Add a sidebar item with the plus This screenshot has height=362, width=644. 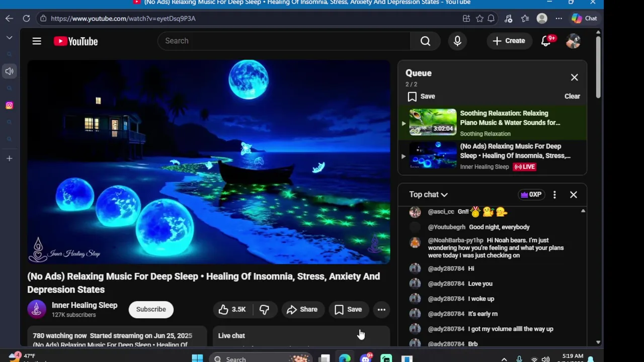tap(9, 158)
